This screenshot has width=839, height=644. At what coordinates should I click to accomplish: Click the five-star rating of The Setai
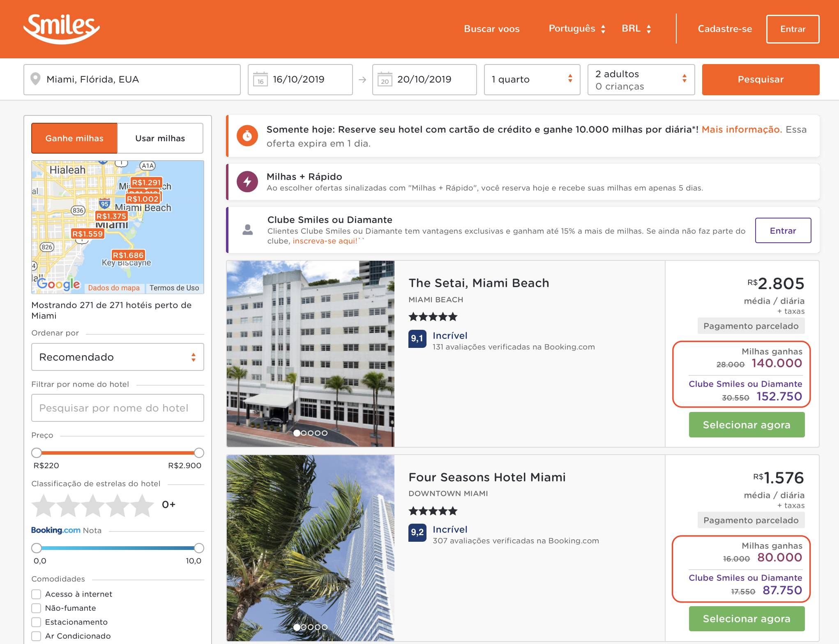click(x=433, y=317)
